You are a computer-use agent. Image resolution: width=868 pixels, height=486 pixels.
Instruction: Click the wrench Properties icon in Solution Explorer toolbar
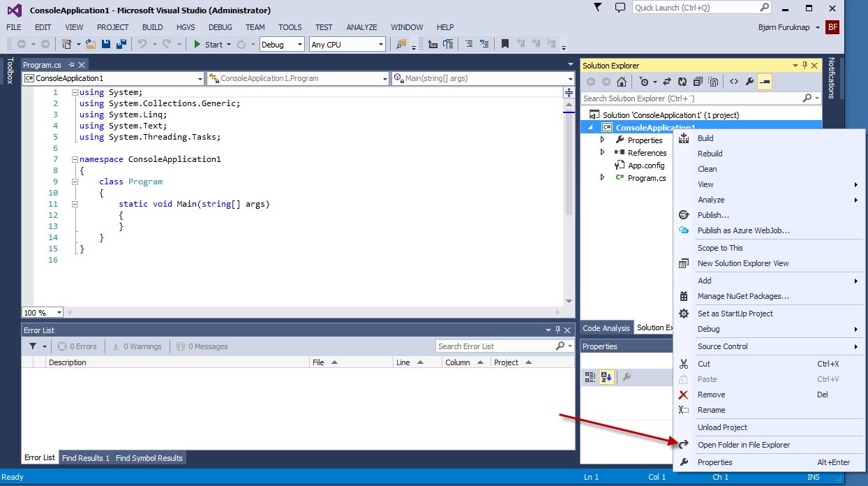click(749, 82)
